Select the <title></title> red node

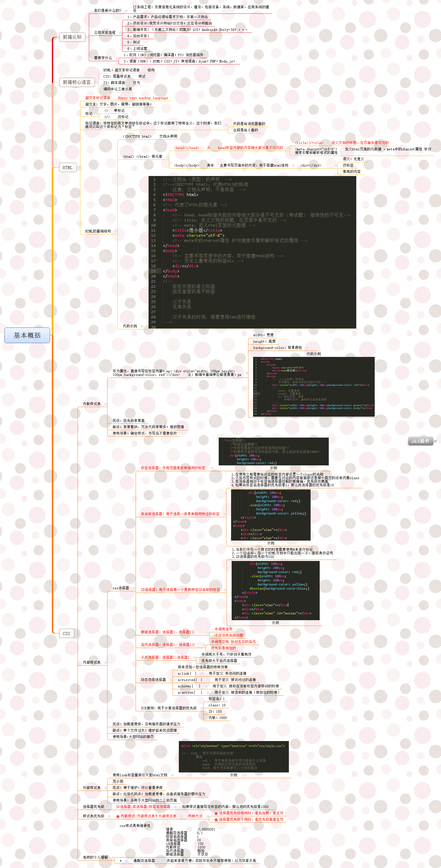[342, 143]
